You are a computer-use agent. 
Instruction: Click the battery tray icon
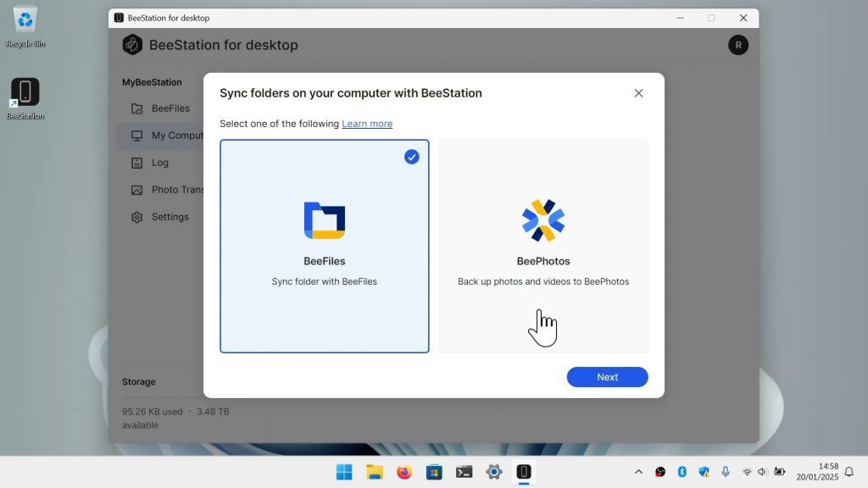tap(780, 472)
